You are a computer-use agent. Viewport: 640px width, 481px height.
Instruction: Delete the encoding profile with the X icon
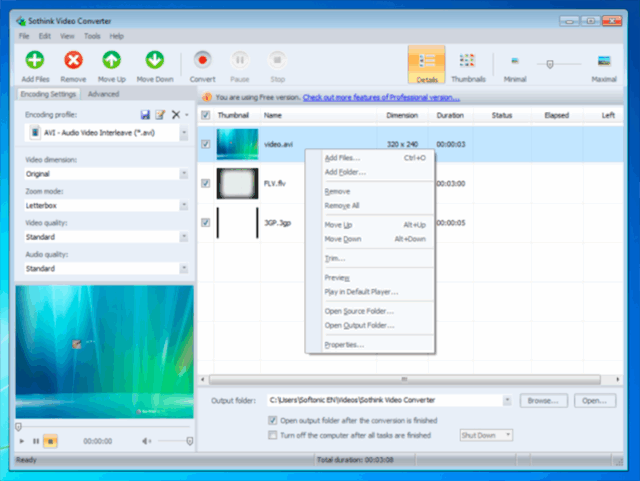(176, 115)
